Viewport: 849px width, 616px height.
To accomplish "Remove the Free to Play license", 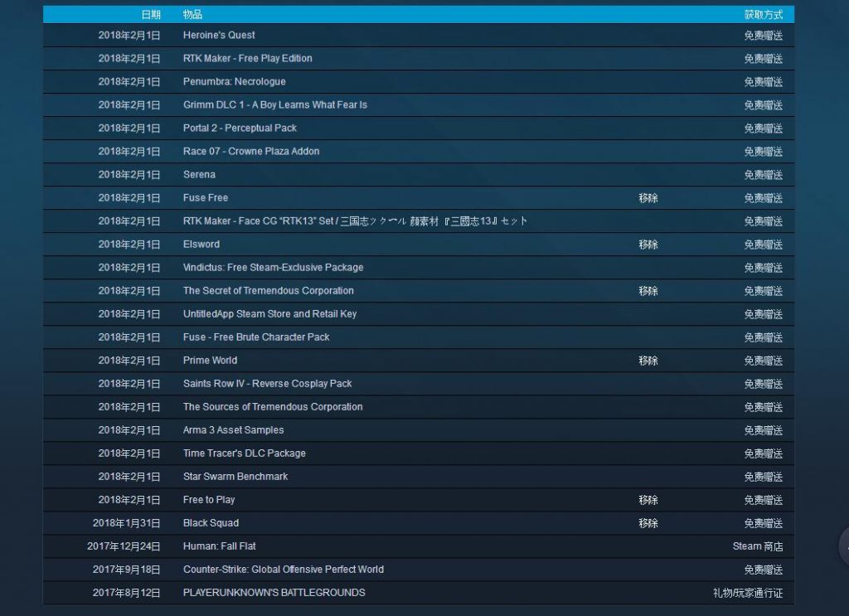I will 648,500.
